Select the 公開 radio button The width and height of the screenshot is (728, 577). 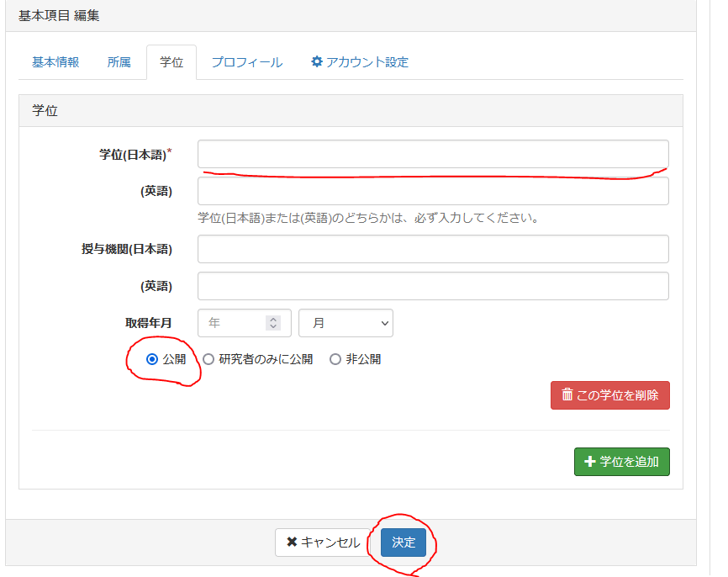click(x=152, y=359)
